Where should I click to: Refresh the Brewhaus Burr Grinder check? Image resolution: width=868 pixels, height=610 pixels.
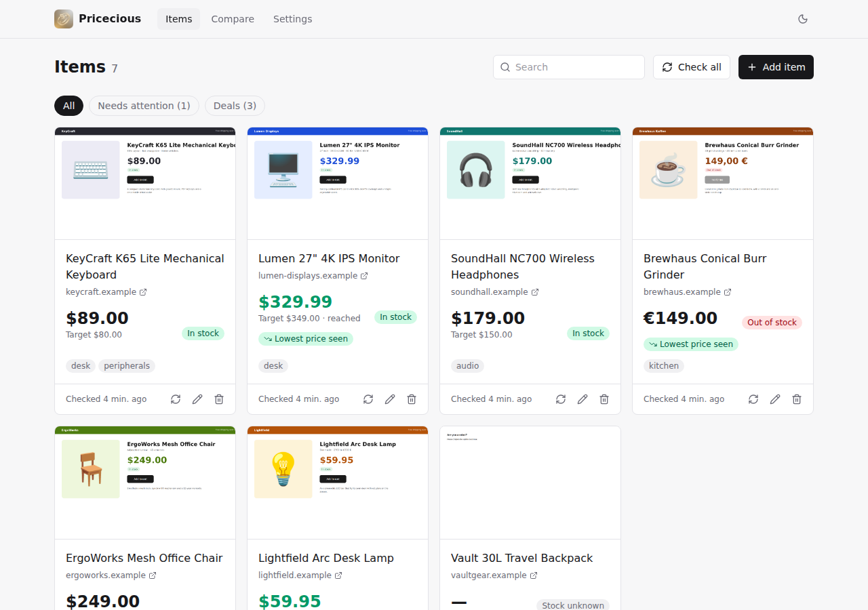tap(753, 399)
